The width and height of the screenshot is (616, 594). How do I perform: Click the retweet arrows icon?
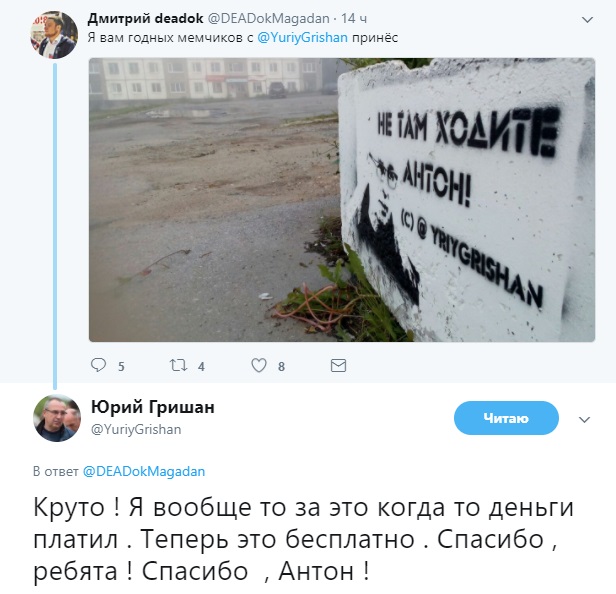tap(178, 365)
